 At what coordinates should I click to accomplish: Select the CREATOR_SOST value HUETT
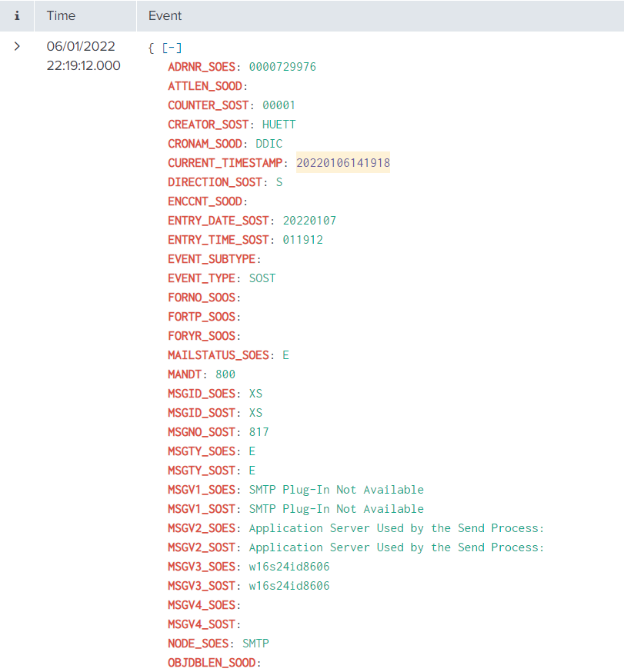(278, 124)
